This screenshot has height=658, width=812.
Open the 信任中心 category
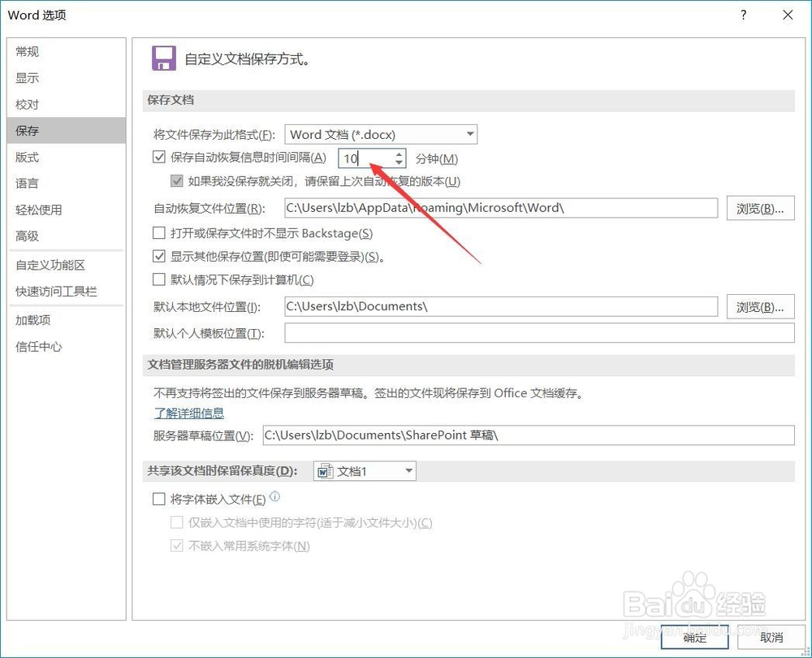point(67,347)
